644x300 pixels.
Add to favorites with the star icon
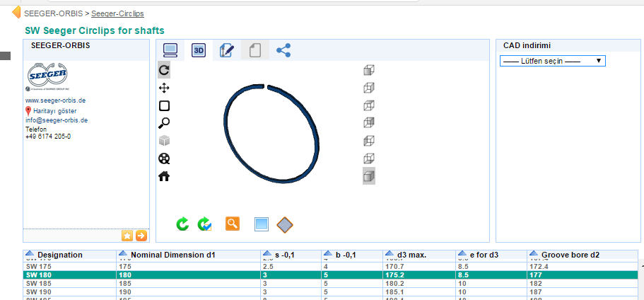click(x=127, y=236)
